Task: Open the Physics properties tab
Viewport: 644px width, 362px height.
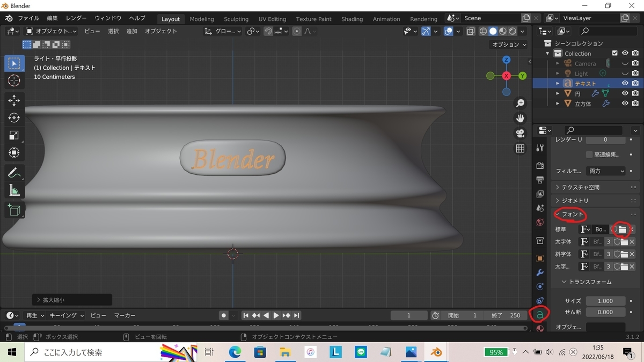Action: point(540,286)
